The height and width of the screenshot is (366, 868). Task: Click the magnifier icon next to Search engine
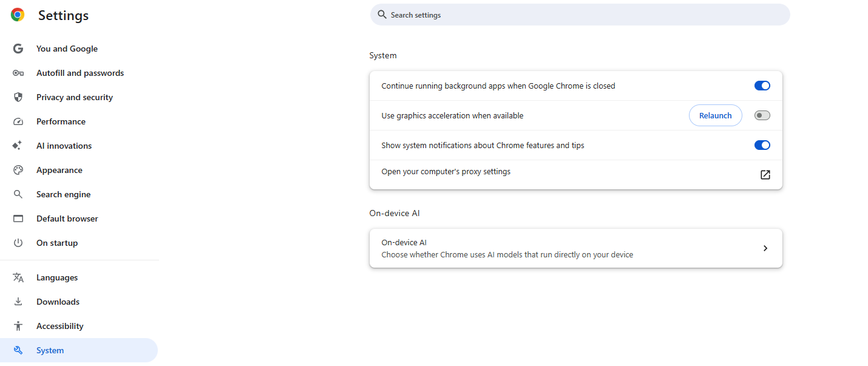(18, 194)
